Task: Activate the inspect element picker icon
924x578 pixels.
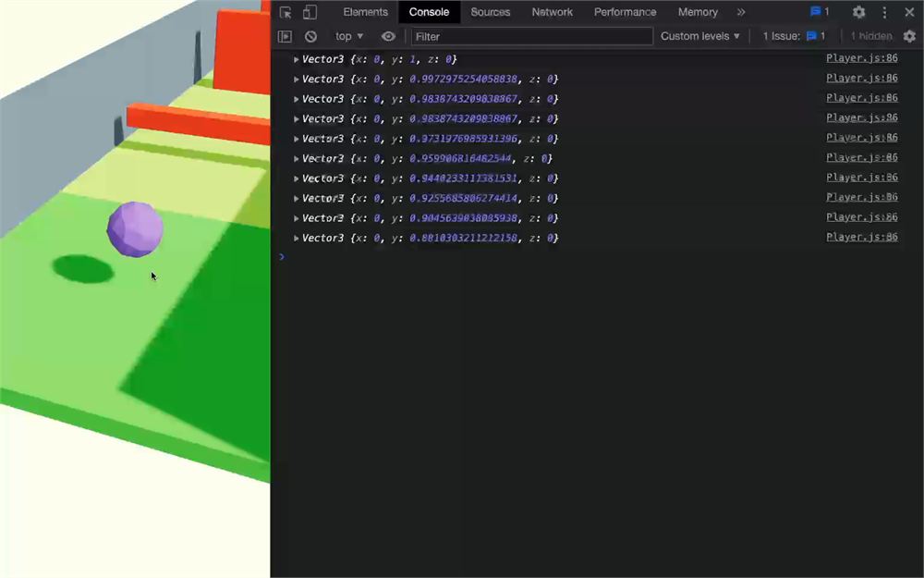Action: tap(286, 12)
